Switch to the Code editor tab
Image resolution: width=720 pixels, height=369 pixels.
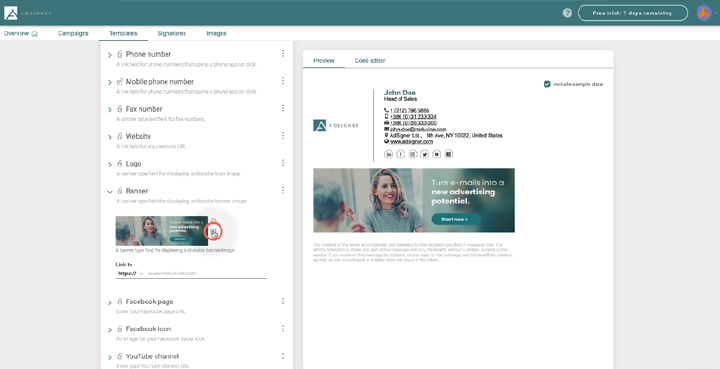370,61
